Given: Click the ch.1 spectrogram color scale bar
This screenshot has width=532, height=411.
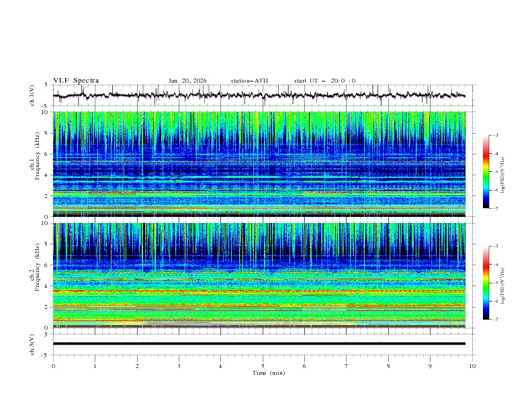Looking at the screenshot, I should [486, 172].
